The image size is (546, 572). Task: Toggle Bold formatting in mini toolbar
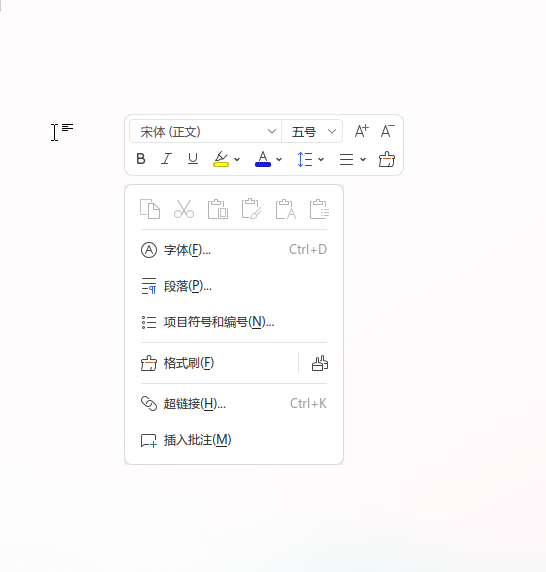pyautogui.click(x=141, y=159)
